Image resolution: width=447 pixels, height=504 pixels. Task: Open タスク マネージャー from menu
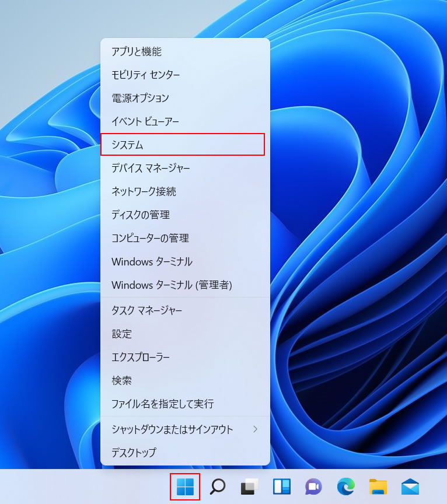coord(185,310)
